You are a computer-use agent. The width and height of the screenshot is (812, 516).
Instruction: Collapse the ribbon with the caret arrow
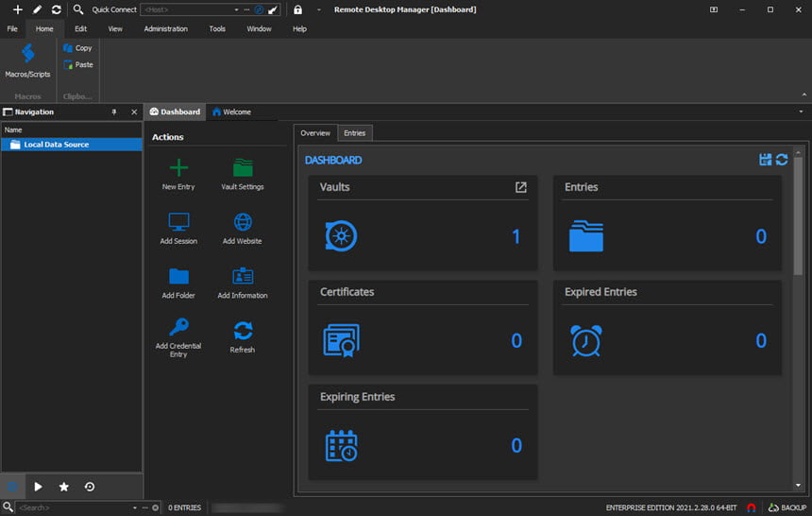(804, 95)
